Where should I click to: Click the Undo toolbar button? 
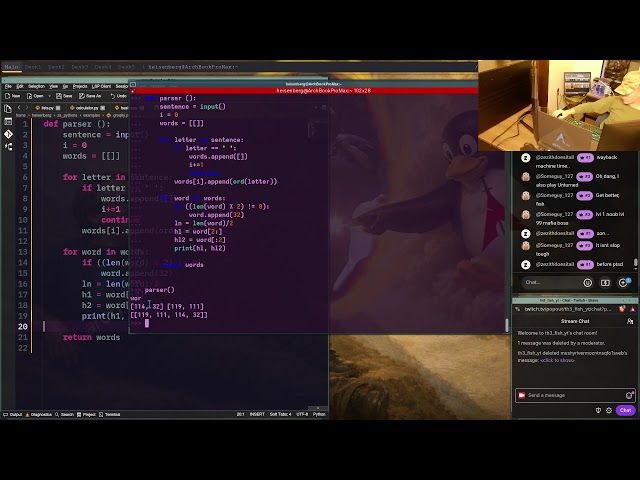[x=118, y=96]
